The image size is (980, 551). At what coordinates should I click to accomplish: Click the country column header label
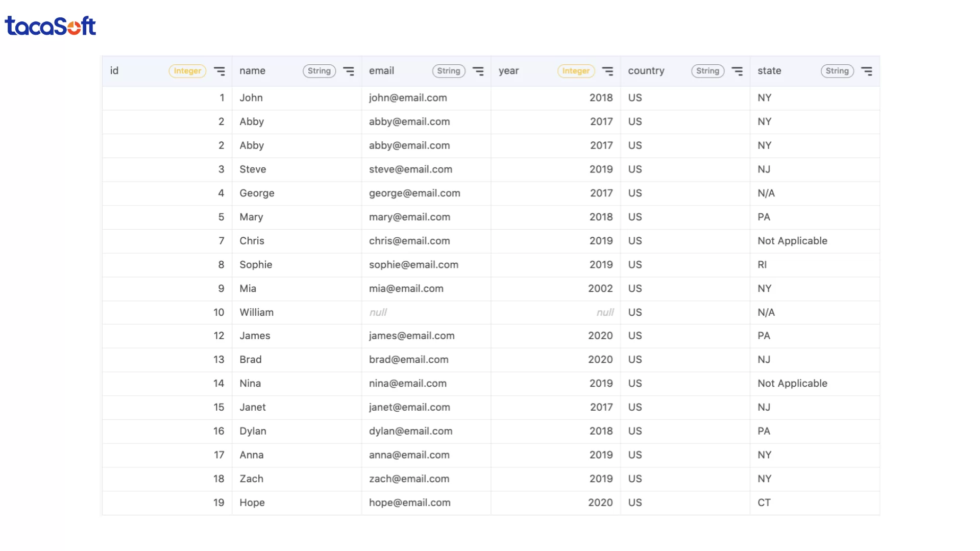point(646,71)
